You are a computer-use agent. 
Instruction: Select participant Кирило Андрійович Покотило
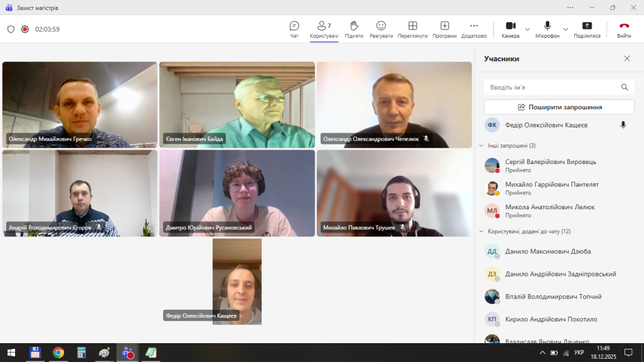559,319
